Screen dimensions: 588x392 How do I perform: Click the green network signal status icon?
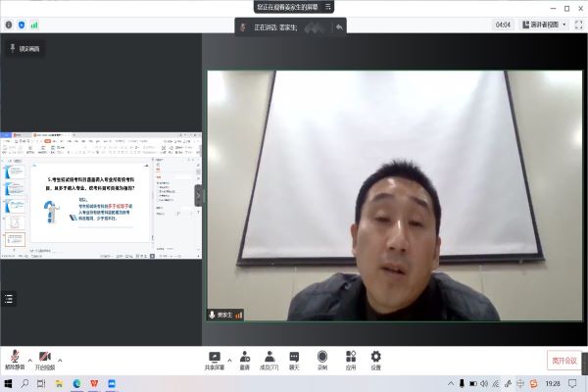(x=34, y=24)
